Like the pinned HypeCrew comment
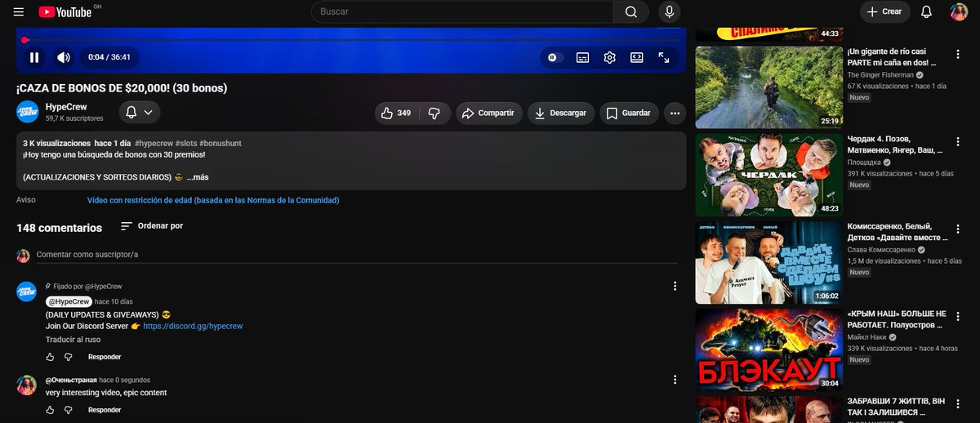 (50, 357)
